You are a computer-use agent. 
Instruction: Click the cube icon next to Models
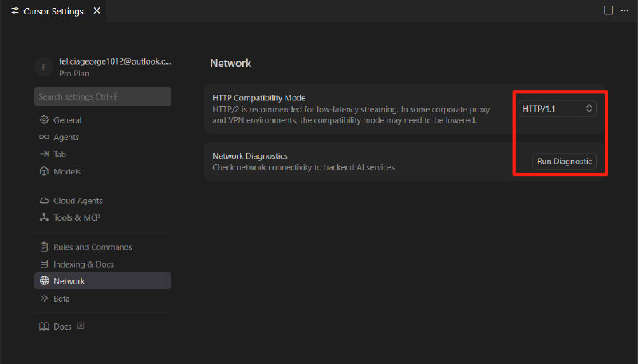pyautogui.click(x=44, y=171)
